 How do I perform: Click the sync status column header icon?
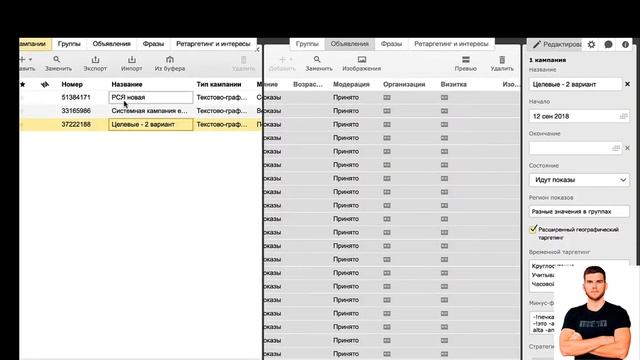(x=45, y=84)
